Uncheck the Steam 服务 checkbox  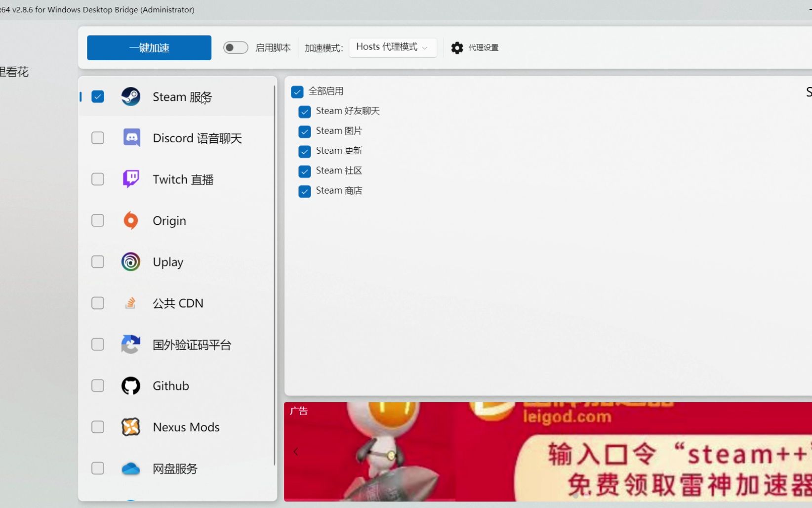[98, 96]
